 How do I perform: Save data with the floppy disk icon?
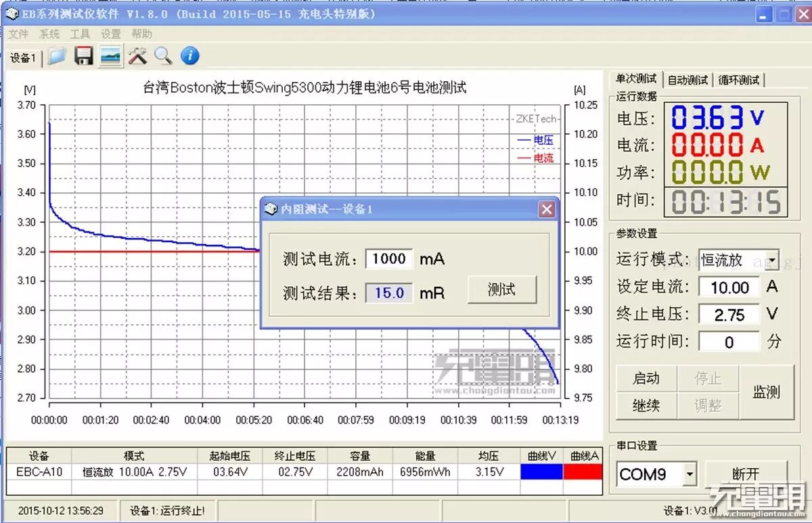click(84, 55)
